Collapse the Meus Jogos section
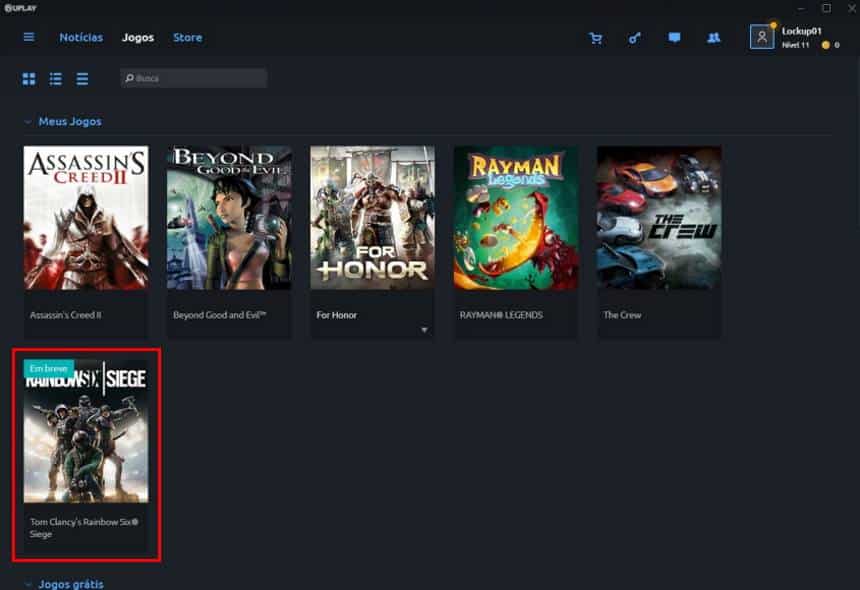Image resolution: width=860 pixels, height=590 pixels. click(x=27, y=122)
